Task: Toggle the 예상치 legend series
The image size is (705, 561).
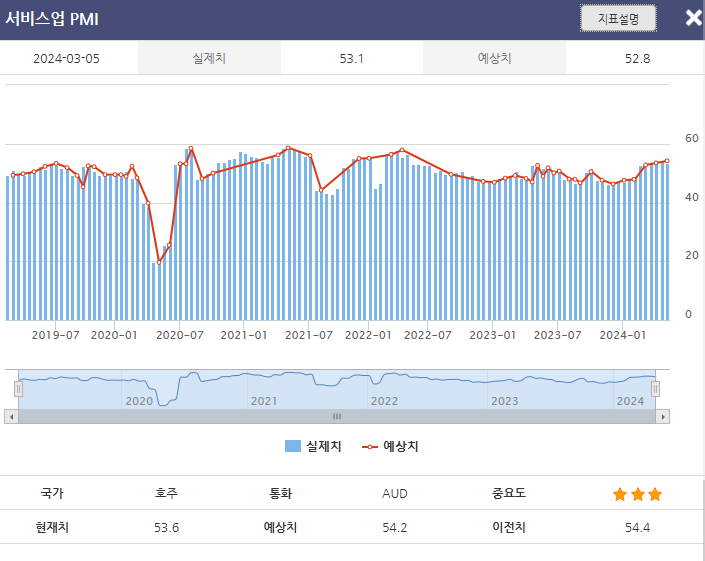Action: click(x=390, y=446)
